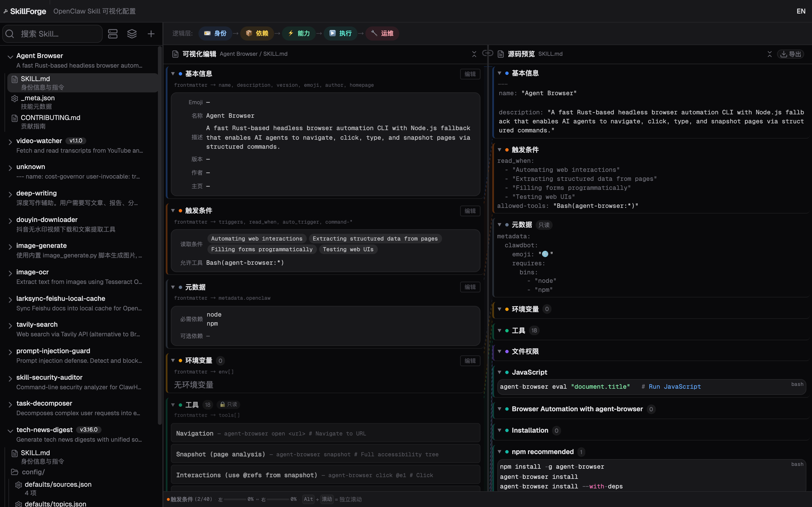Click 编辑 button for the 基本信息 section
The image size is (812, 507).
(x=470, y=74)
